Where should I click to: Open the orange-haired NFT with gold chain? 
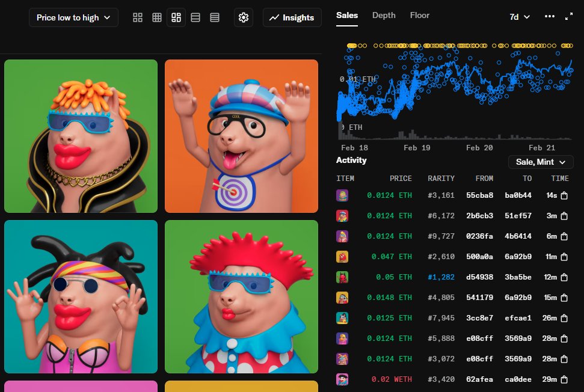click(81, 136)
